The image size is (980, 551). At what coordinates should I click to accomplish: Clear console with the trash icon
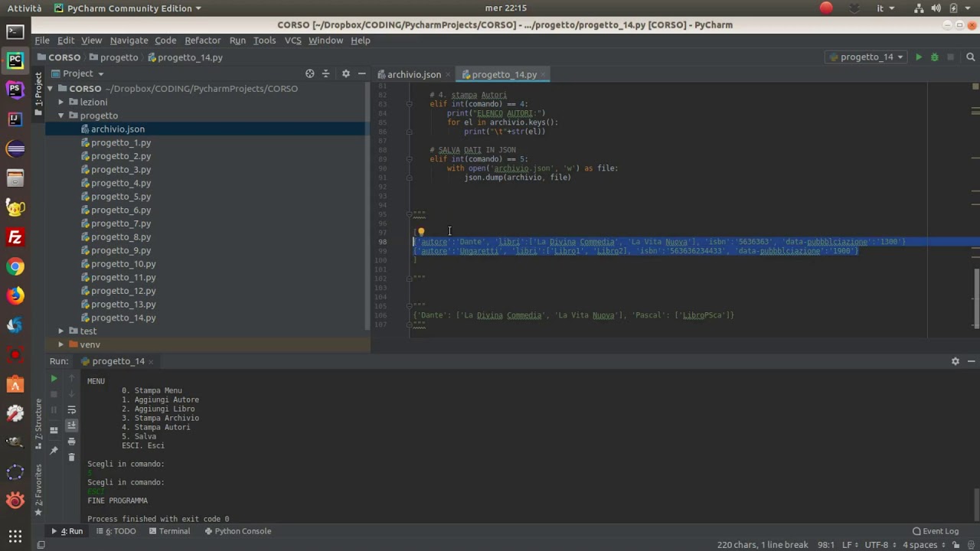pyautogui.click(x=72, y=457)
